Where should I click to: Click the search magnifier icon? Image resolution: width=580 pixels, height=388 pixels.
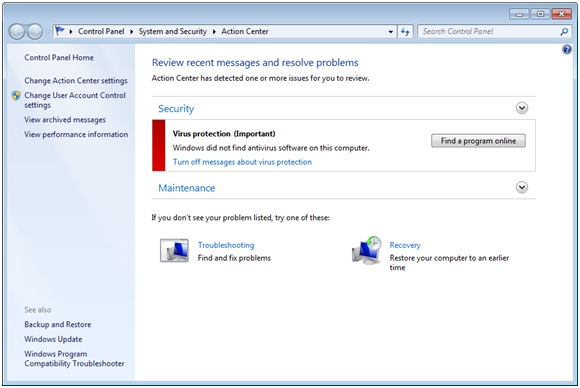tap(564, 32)
